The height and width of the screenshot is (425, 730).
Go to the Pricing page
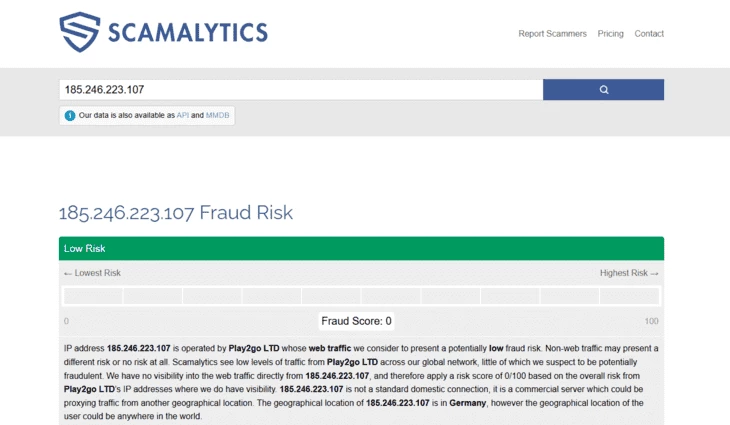click(x=610, y=33)
